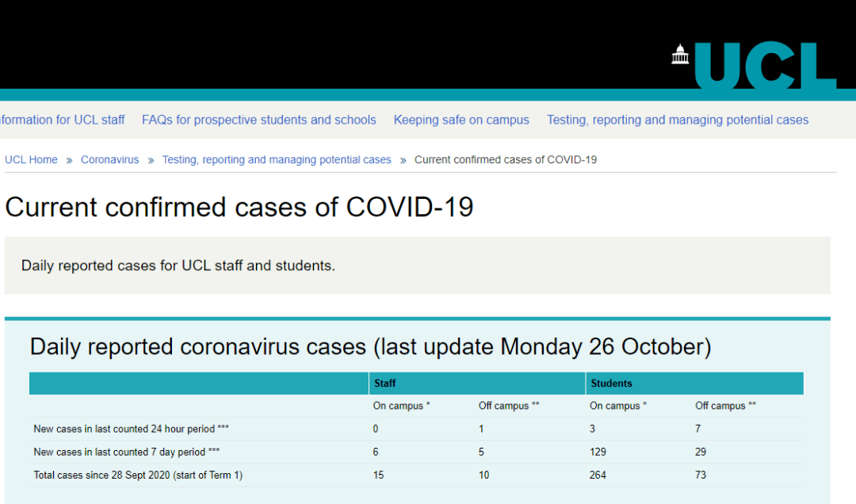The height and width of the screenshot is (504, 856).
Task: Open FAQs for prospective students and schools
Action: [x=259, y=120]
